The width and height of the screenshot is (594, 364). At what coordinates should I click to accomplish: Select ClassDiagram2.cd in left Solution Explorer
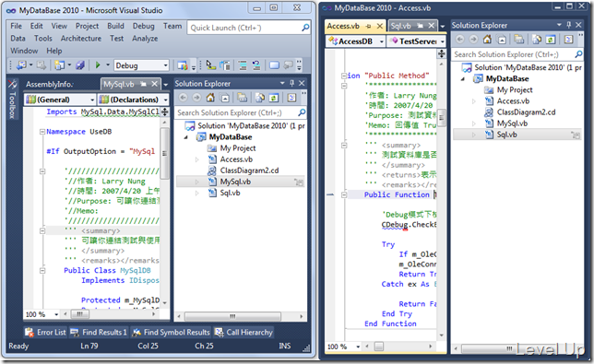pyautogui.click(x=249, y=170)
